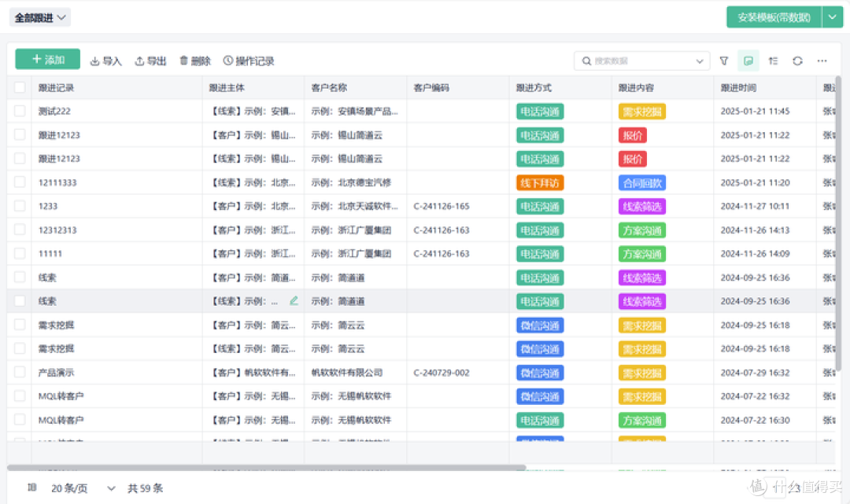The image size is (850, 504).
Task: Click the 操作记录 menu item
Action: pyautogui.click(x=251, y=60)
